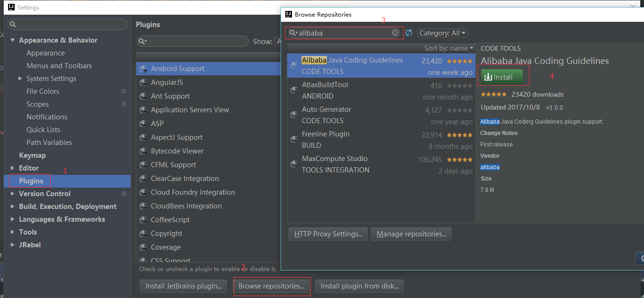Image resolution: width=644 pixels, height=298 pixels.
Task: Click the ASP plugin icon
Action: pos(143,124)
